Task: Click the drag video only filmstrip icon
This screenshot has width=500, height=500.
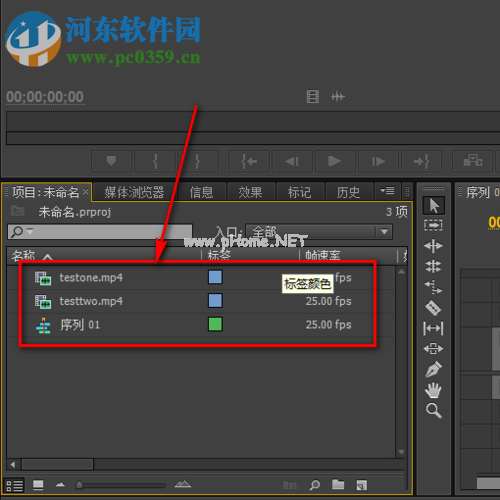Action: [313, 97]
